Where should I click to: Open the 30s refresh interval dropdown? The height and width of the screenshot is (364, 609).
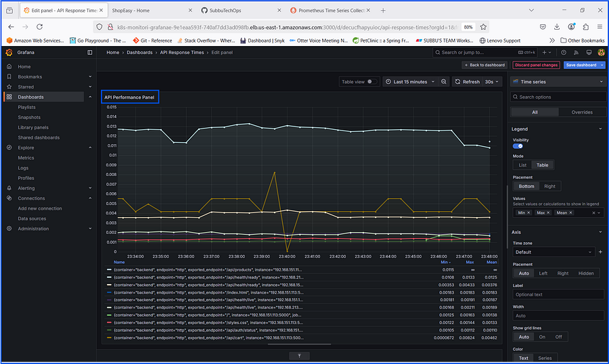click(x=491, y=82)
